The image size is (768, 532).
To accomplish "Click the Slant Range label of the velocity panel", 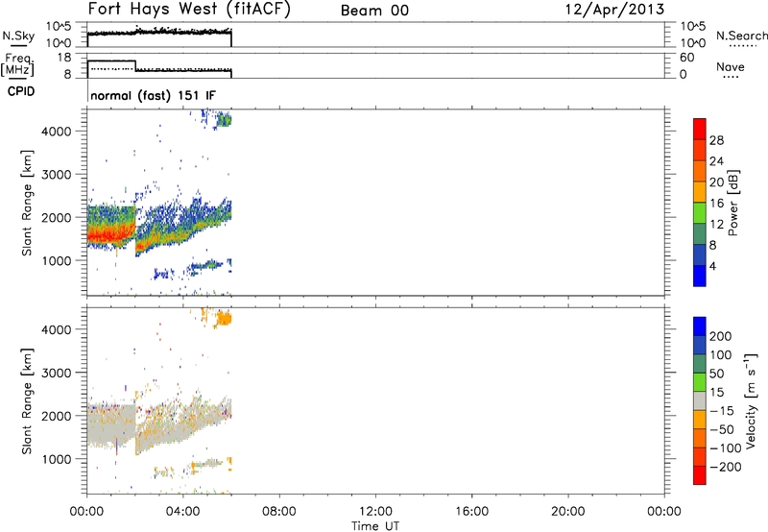I will click(x=27, y=400).
